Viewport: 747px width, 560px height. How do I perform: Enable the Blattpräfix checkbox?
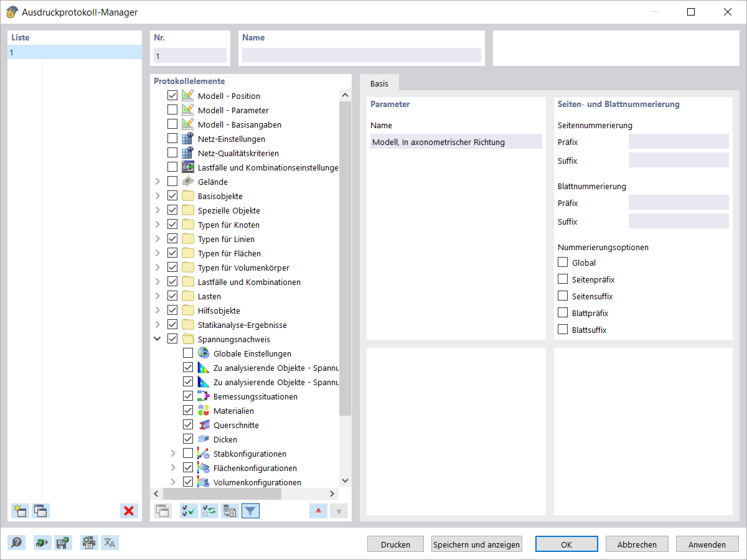tap(563, 313)
